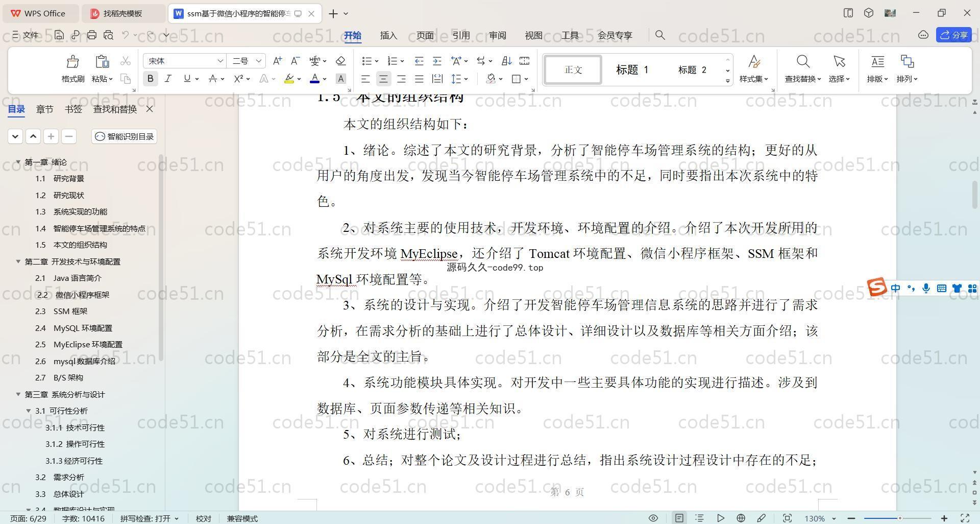Open the 插入 (Insert) ribbon tab

pos(388,35)
